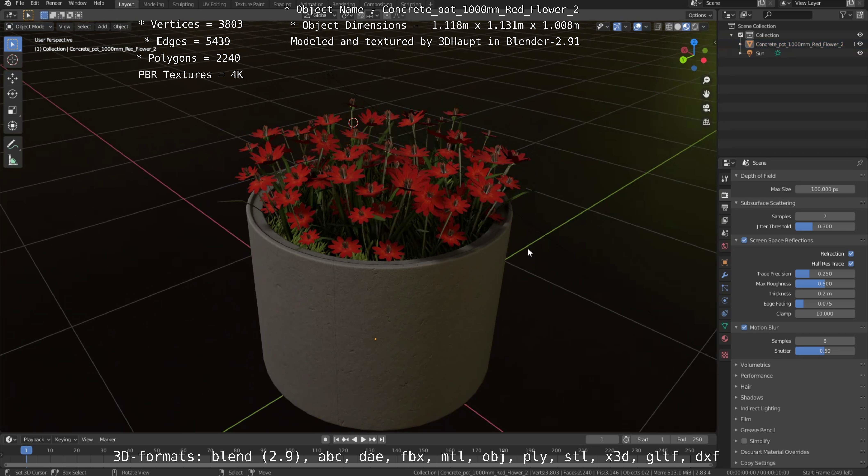Hide the Sun light with eye icon

click(x=860, y=53)
